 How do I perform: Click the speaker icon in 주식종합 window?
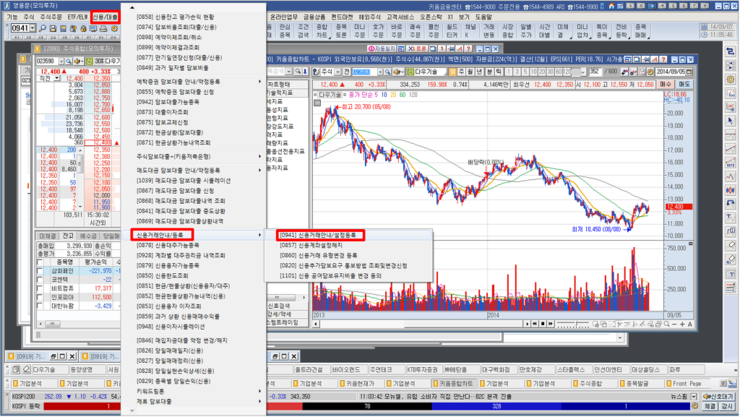(x=77, y=61)
